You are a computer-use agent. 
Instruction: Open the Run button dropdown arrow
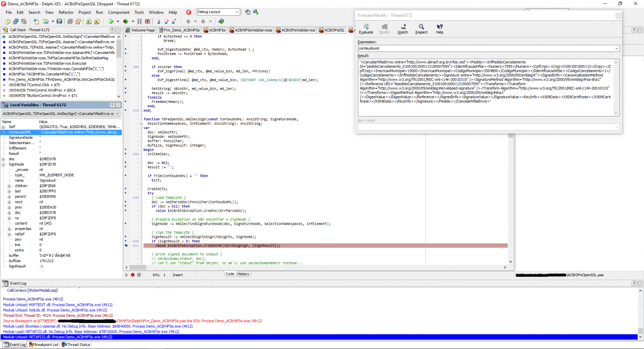click(118, 21)
